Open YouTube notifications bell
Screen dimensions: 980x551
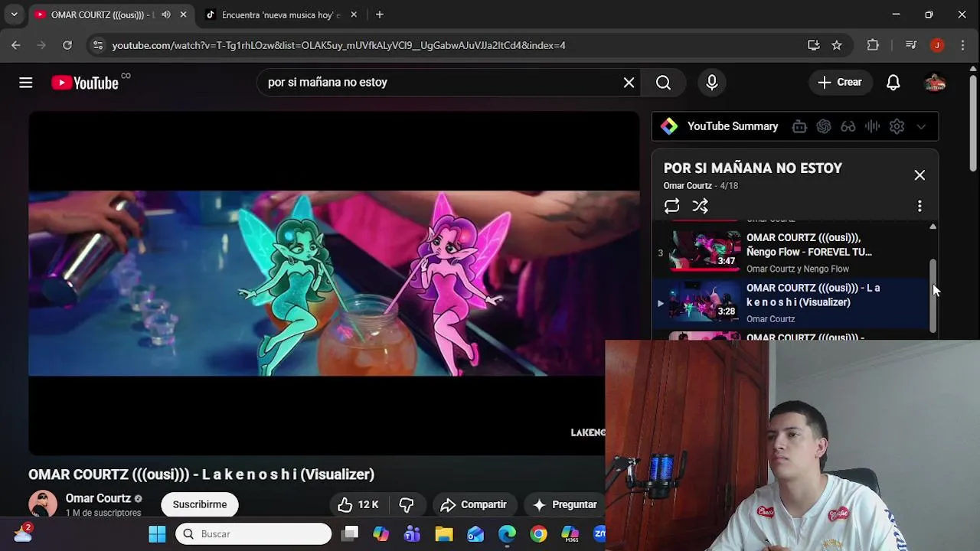pyautogui.click(x=893, y=83)
